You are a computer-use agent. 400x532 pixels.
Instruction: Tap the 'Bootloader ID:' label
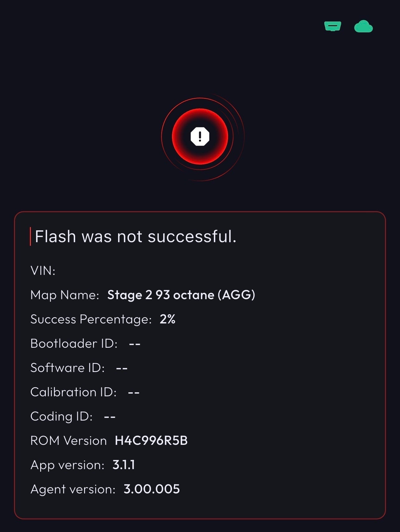74,343
